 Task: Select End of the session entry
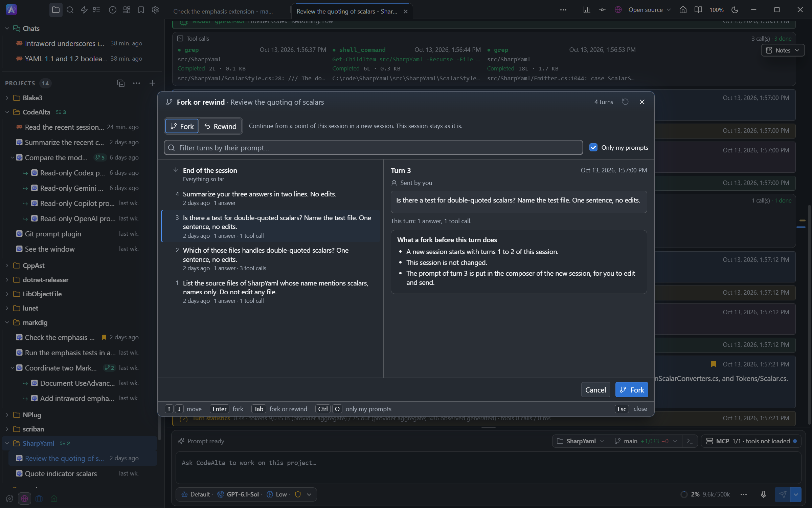(271, 174)
